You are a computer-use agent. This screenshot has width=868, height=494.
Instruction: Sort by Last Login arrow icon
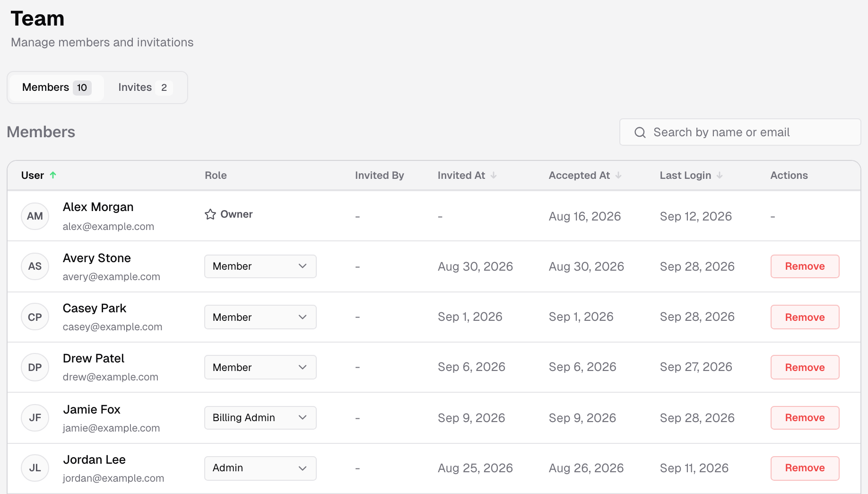[720, 175]
